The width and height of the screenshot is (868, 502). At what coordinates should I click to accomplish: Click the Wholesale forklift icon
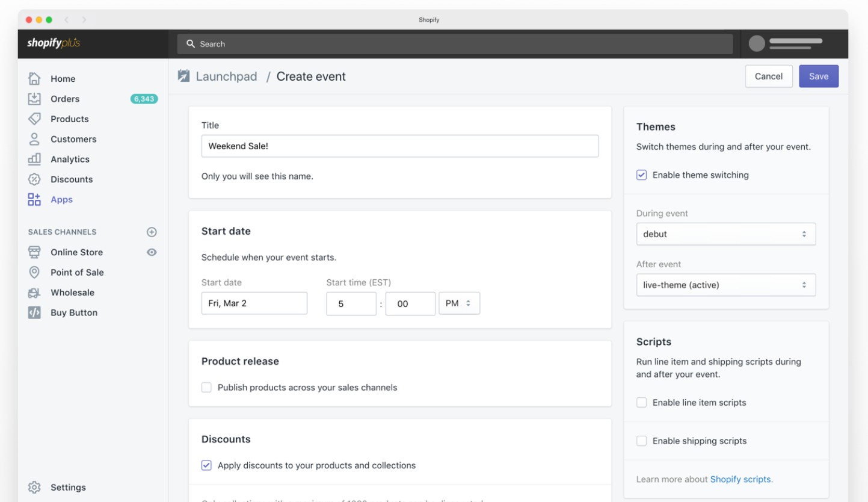(34, 293)
